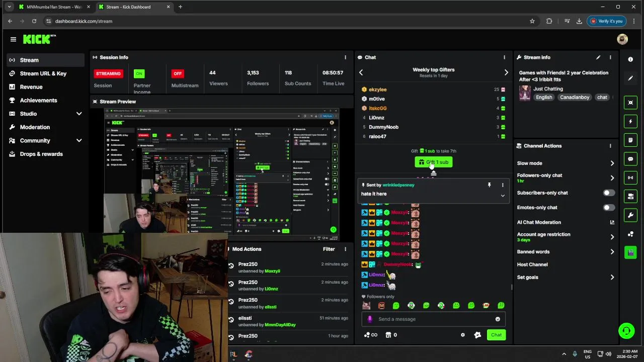The image size is (644, 362).
Task: Click the Send a message field
Action: coord(433,319)
